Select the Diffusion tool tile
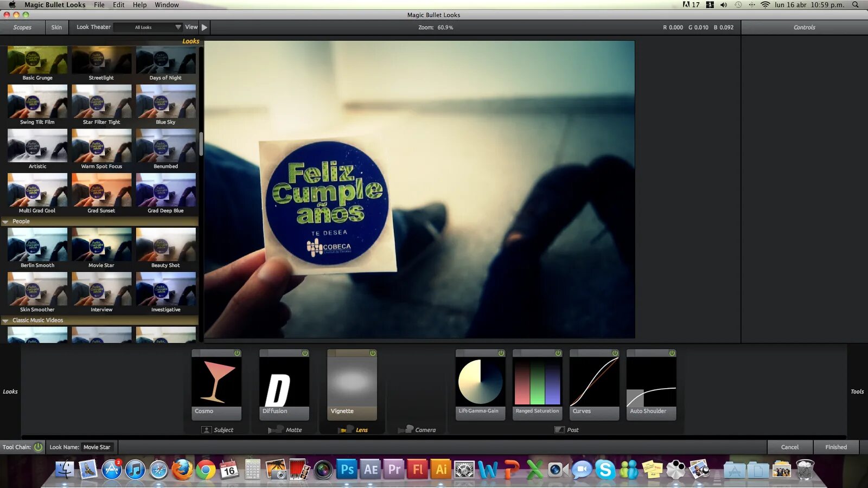The height and width of the screenshot is (488, 868). coord(284,384)
